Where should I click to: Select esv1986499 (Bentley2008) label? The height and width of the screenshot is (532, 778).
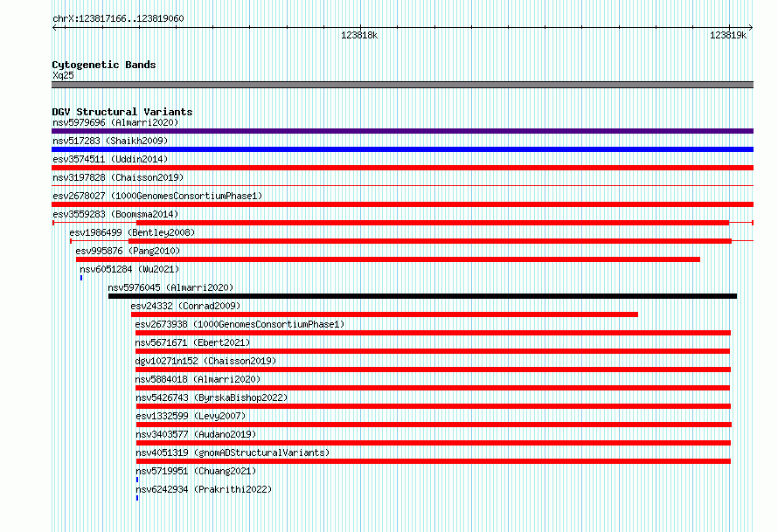tap(132, 232)
